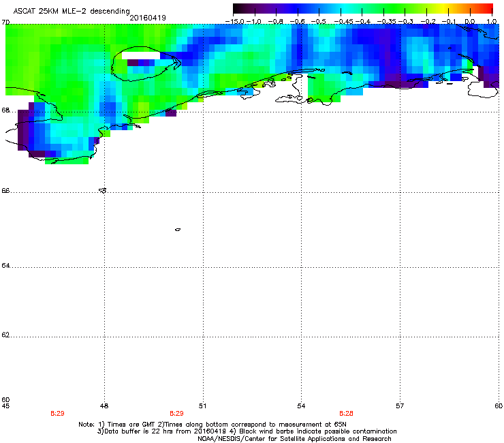Click the 'NOAA/NESDIS/Center for Satellite Applications' credit line
The image size is (504, 443).
click(x=294, y=439)
